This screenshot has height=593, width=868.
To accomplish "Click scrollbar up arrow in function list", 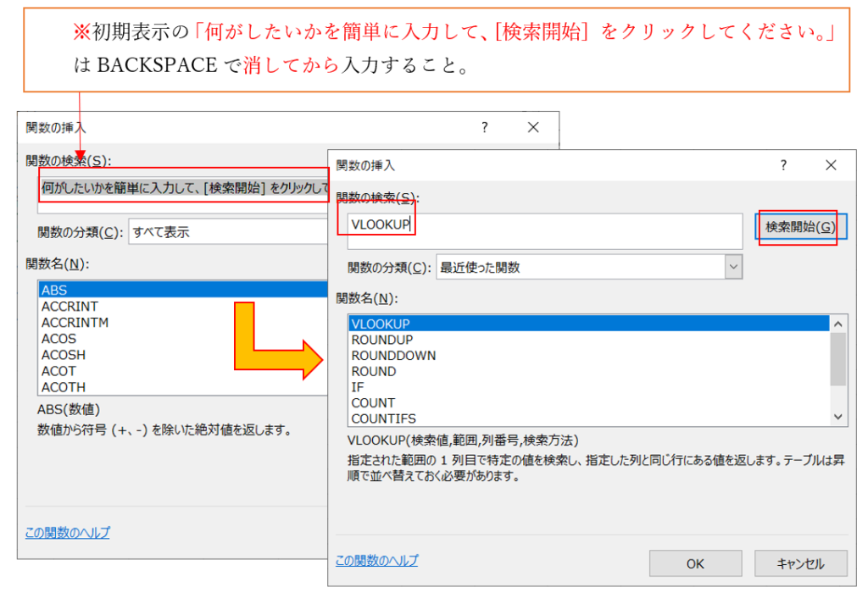I will 838,324.
